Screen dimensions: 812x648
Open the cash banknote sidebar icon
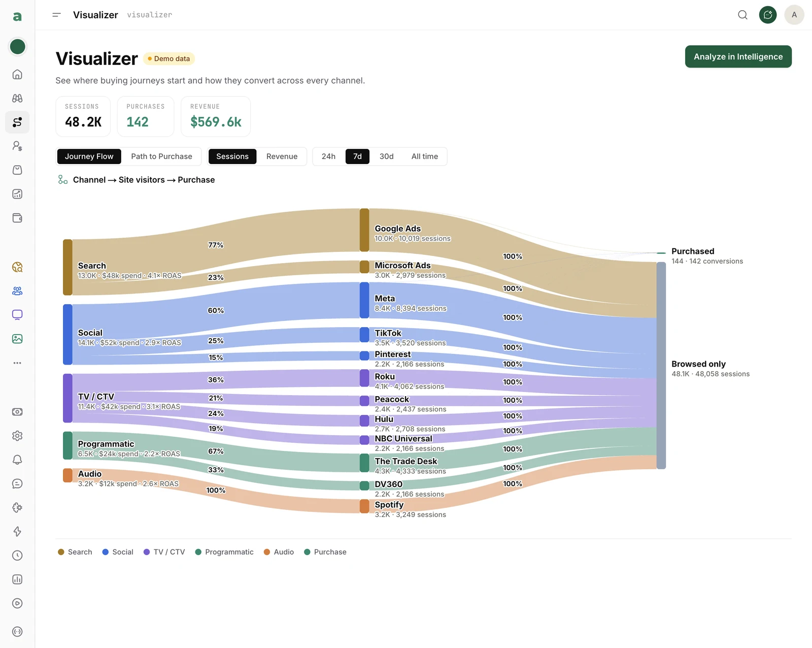[x=17, y=412]
